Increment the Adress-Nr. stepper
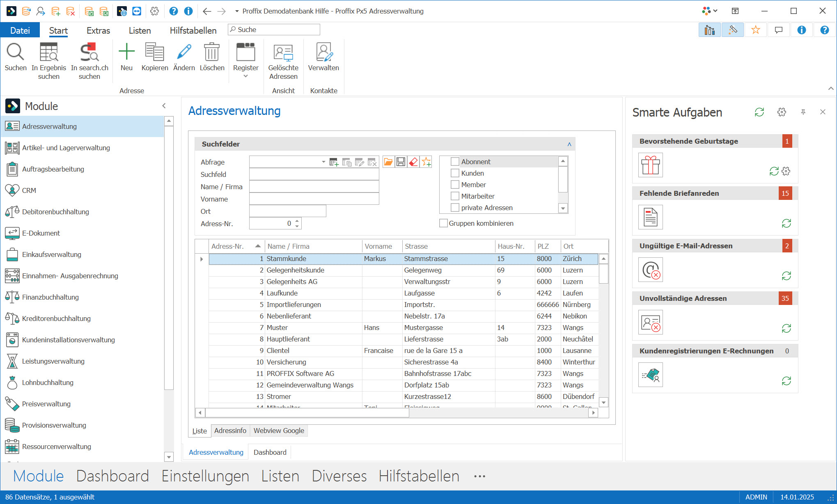Viewport: 837px width, 504px height. pyautogui.click(x=297, y=221)
